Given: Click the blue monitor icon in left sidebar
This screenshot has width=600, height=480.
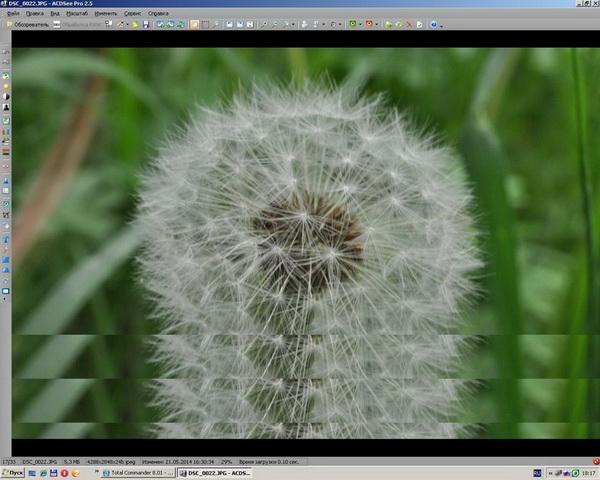Looking at the screenshot, I should 6,291.
